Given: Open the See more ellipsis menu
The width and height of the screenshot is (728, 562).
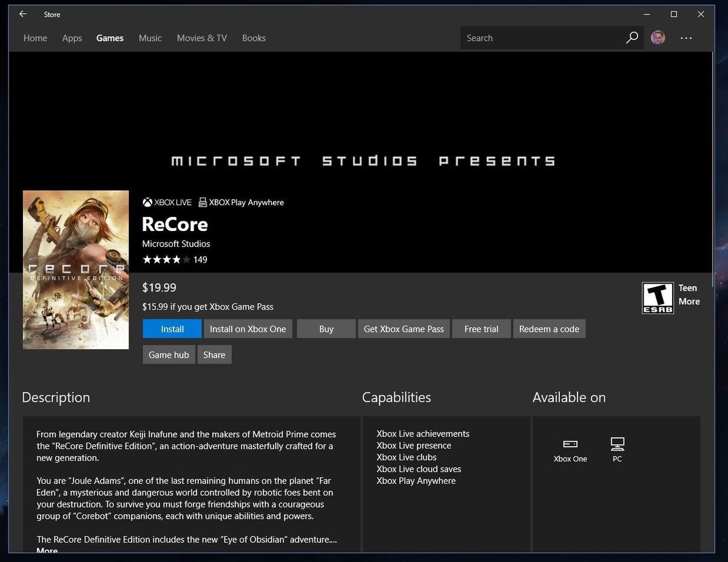Looking at the screenshot, I should pos(686,38).
